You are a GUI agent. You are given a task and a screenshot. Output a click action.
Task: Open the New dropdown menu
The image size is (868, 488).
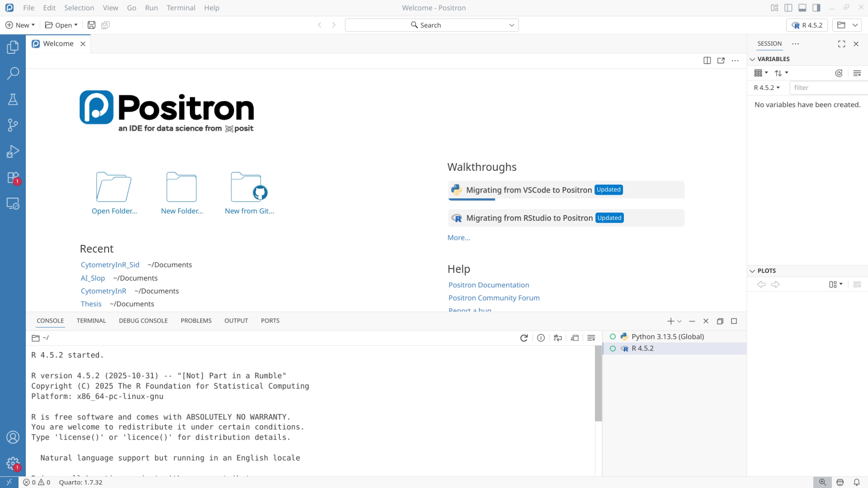(x=20, y=25)
